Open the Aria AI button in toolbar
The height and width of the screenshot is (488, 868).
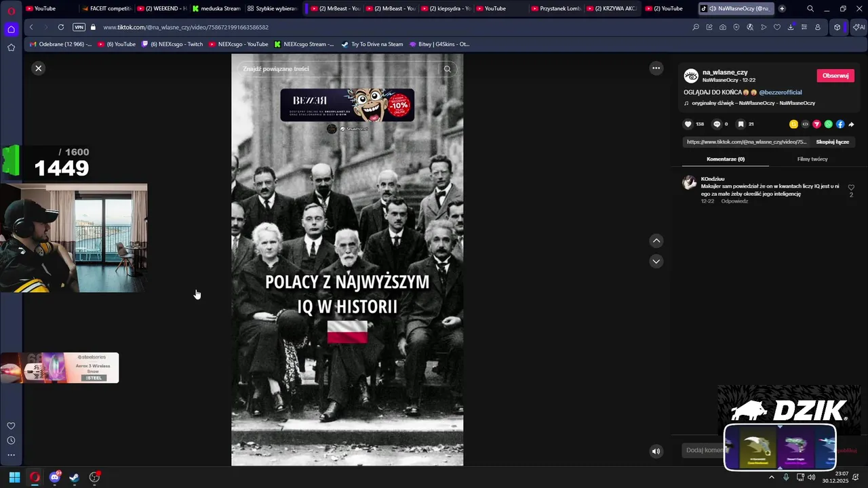click(859, 27)
